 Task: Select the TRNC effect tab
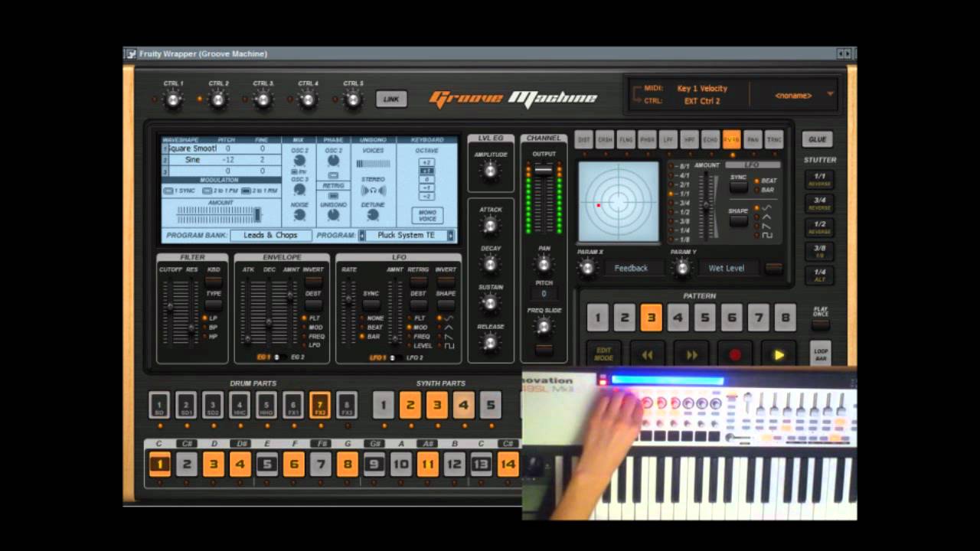[x=774, y=139]
